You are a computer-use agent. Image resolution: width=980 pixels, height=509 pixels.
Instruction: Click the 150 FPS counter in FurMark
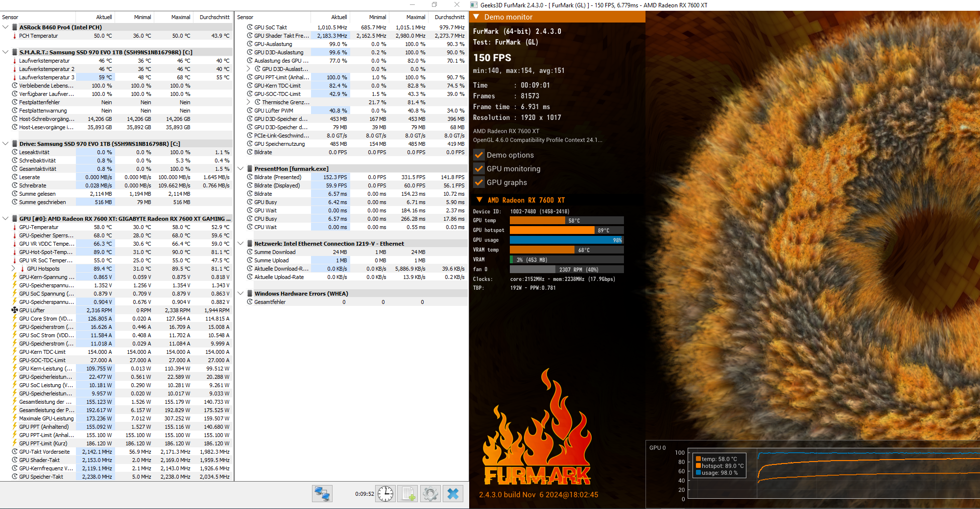pos(492,58)
